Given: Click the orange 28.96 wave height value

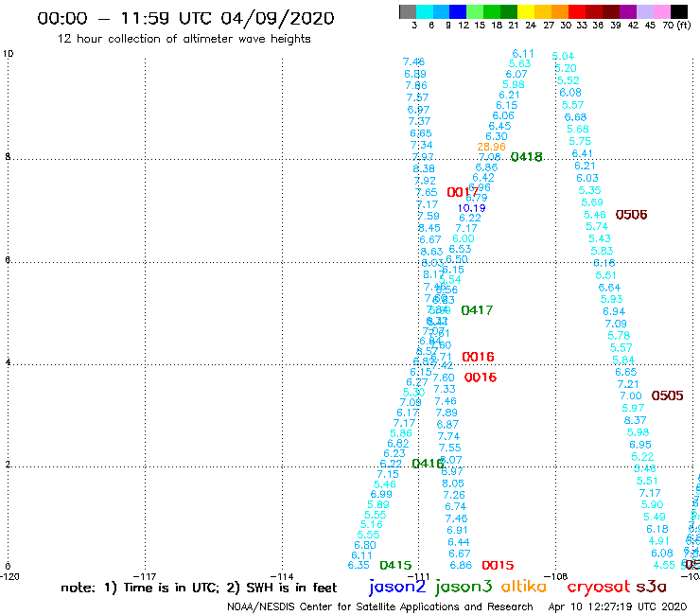Looking at the screenshot, I should [491, 147].
